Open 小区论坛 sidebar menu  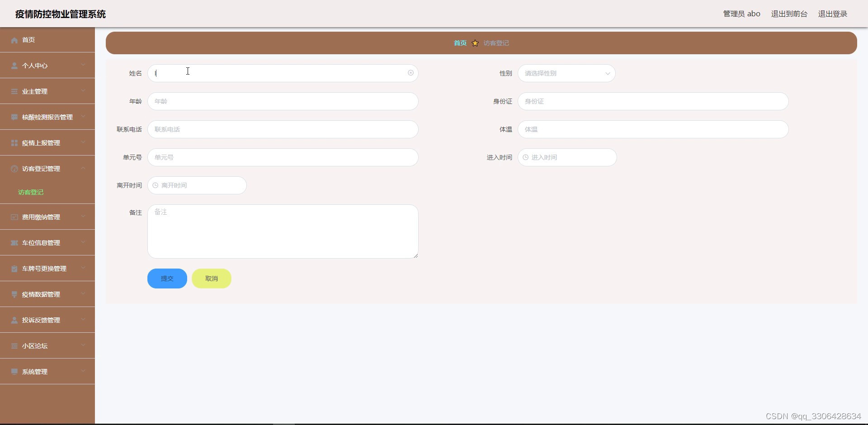pos(47,346)
